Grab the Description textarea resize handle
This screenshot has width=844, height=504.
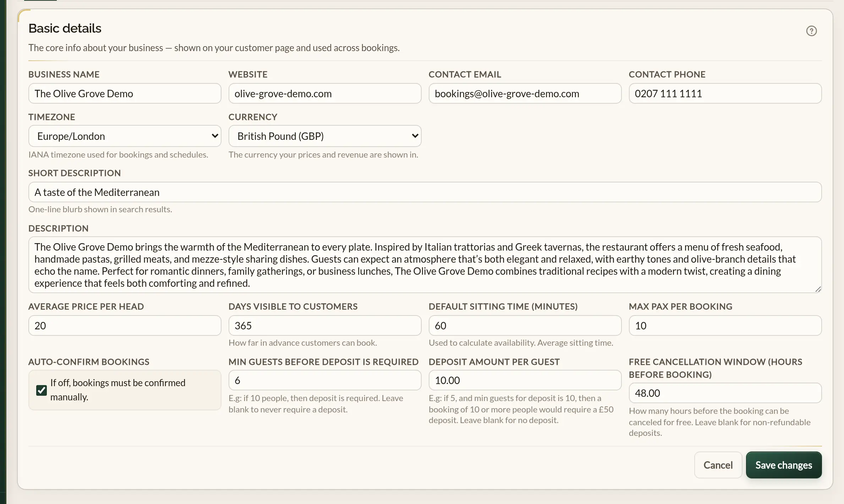[818, 289]
